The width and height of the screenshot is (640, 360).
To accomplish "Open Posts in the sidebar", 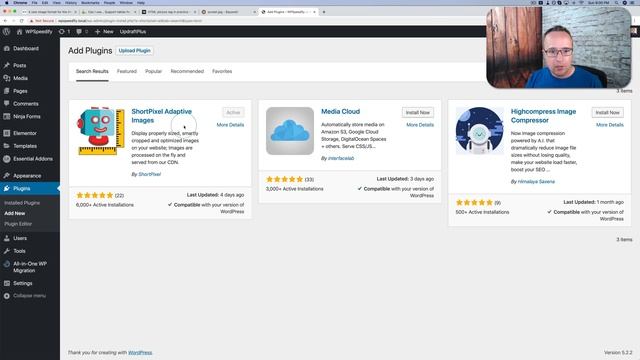I will point(20,65).
